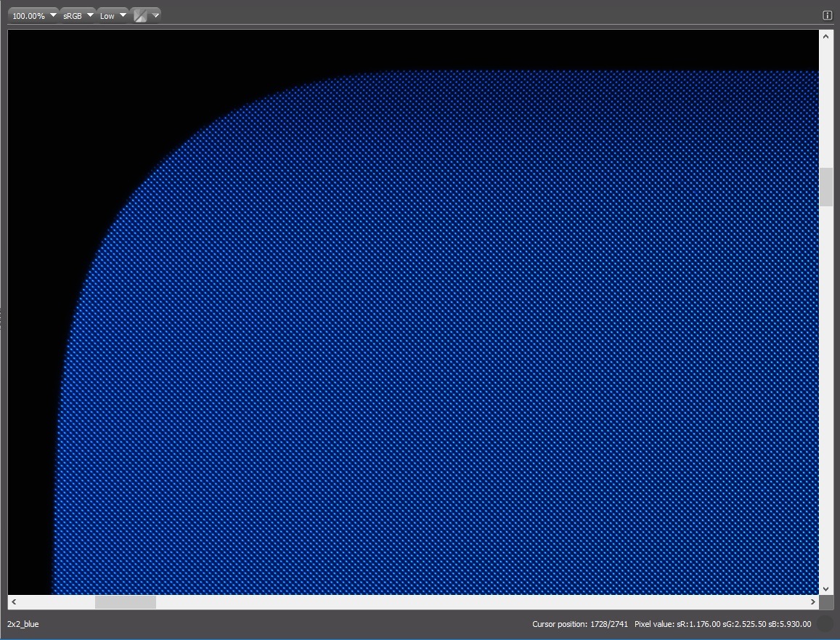Click the split-view comparison icon
The height and width of the screenshot is (640, 840).
pyautogui.click(x=140, y=15)
